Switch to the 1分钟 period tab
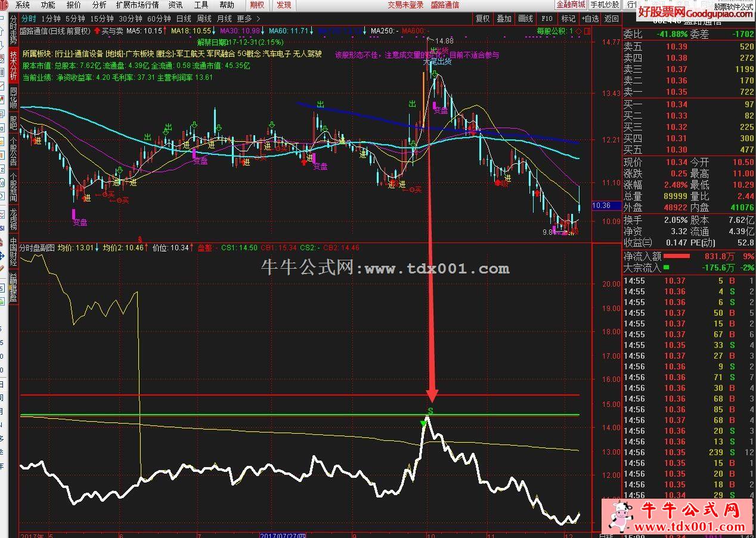This screenshot has width=756, height=538. coord(51,18)
